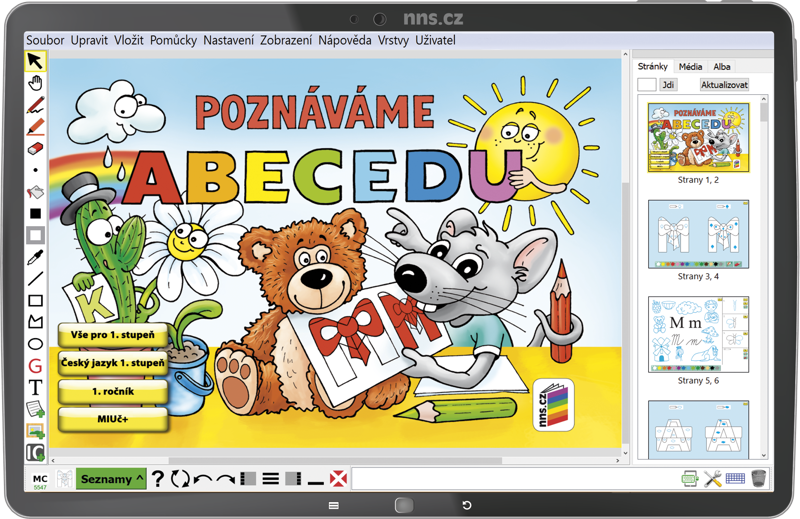
Task: Click the nns.cz logo on the canvas
Action: pyautogui.click(x=554, y=405)
